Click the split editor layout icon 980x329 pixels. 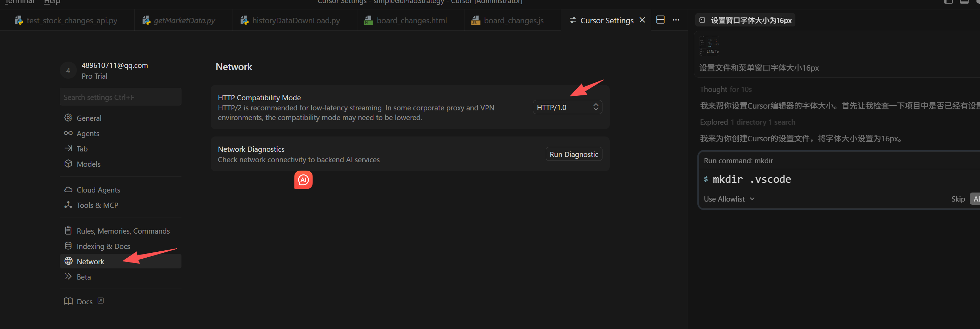661,20
